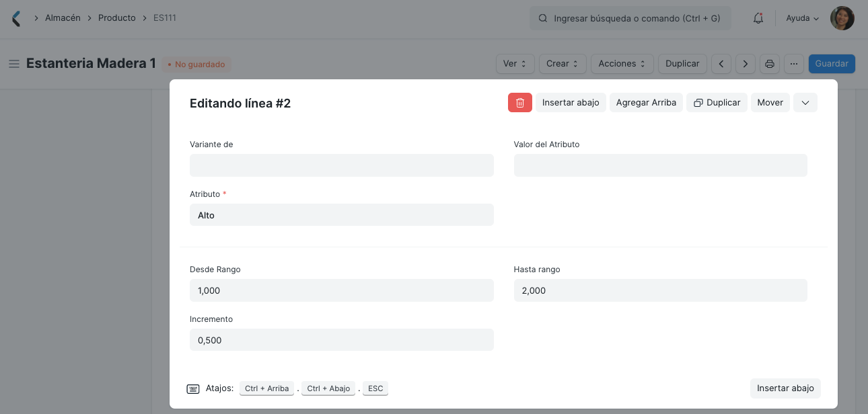Navigate to Almacén breadcrumb
The image size is (868, 414).
tap(63, 18)
